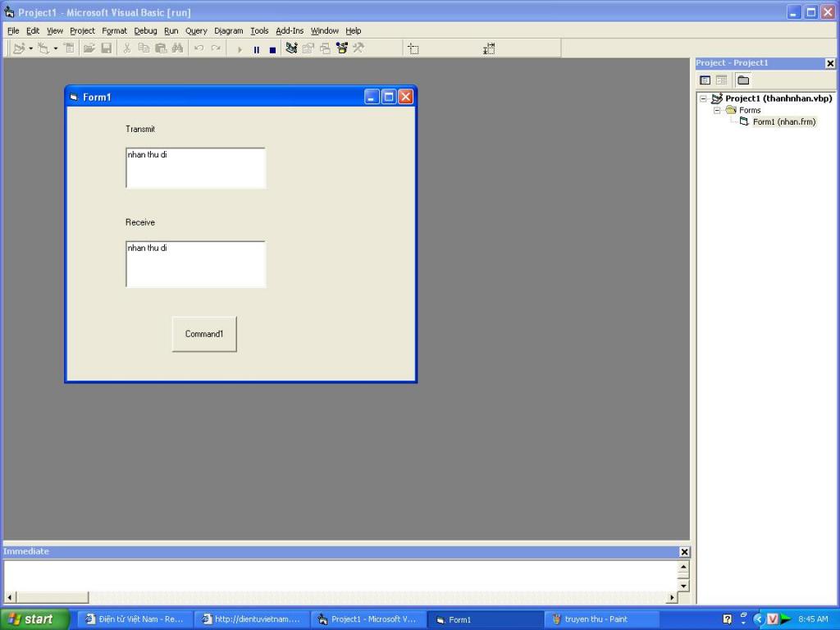Open the Project menu
The image size is (840, 630).
[x=82, y=31]
